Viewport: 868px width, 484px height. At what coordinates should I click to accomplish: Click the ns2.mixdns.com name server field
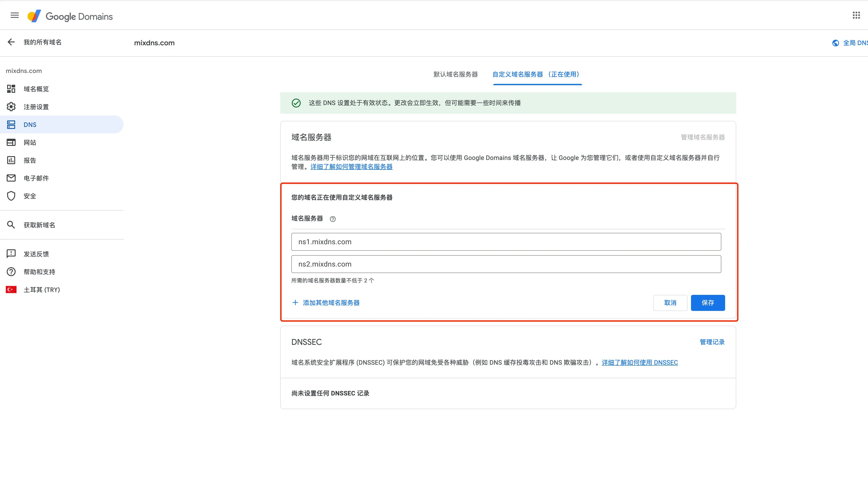(x=506, y=264)
